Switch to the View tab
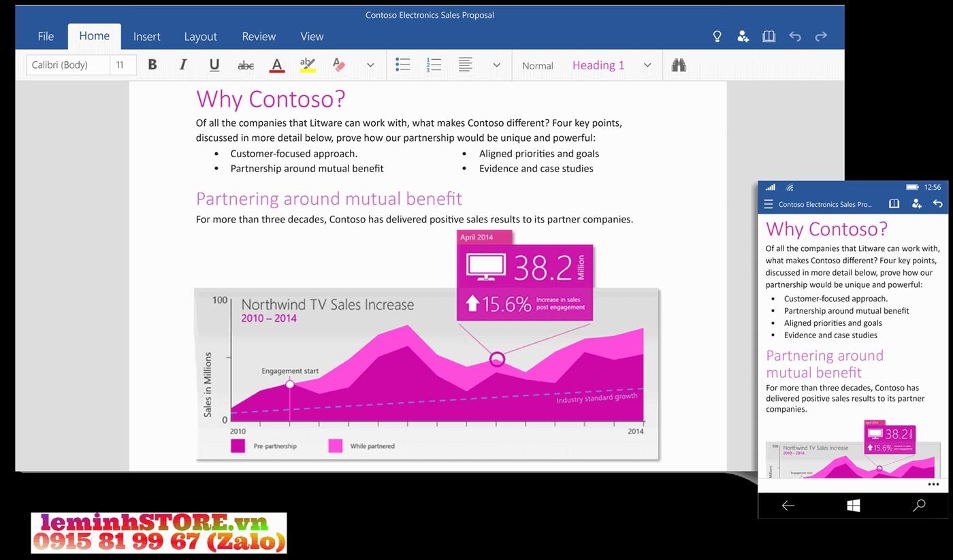 [x=312, y=37]
